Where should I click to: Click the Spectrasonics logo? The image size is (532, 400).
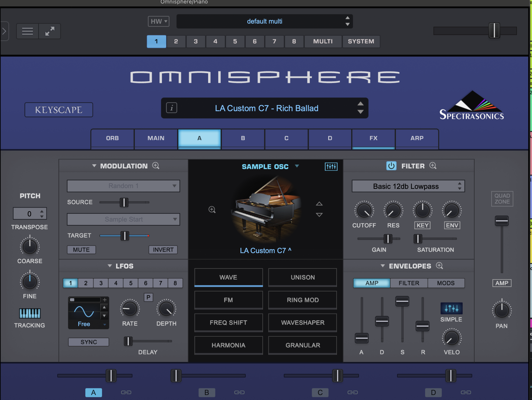pyautogui.click(x=472, y=105)
